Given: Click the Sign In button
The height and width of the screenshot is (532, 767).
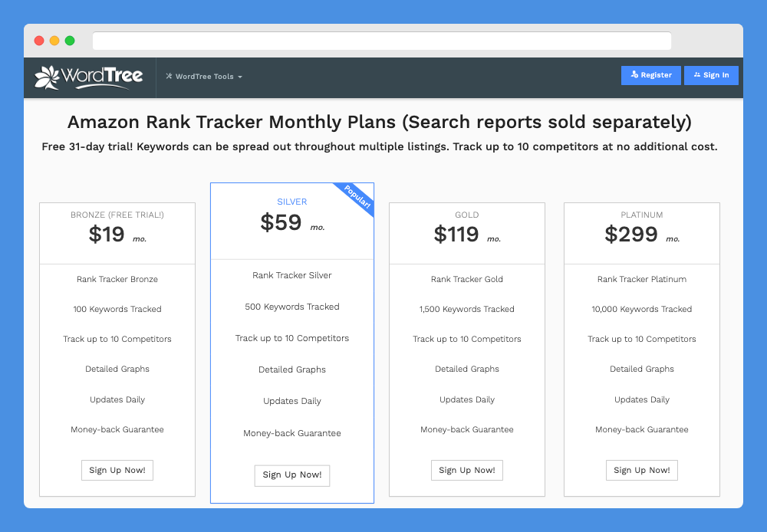Looking at the screenshot, I should (x=711, y=75).
